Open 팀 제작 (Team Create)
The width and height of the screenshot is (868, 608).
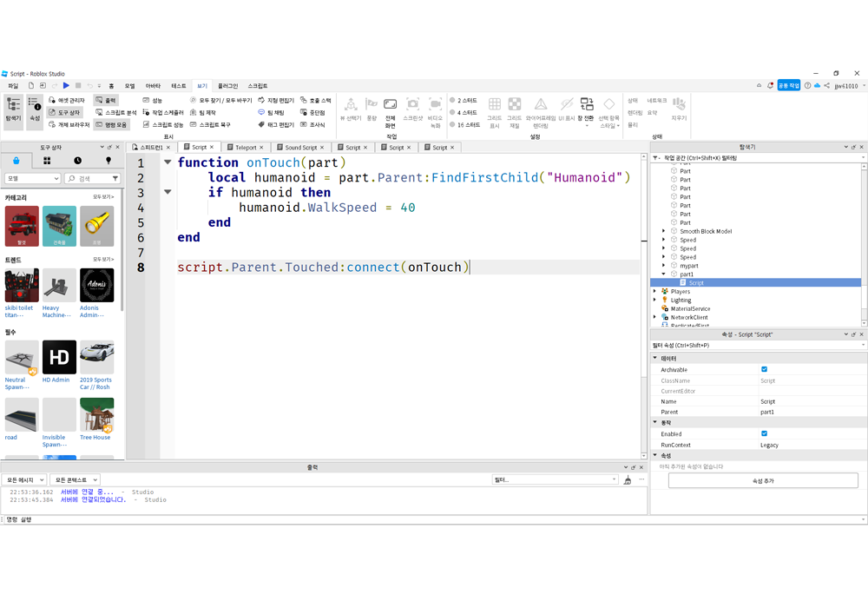202,112
